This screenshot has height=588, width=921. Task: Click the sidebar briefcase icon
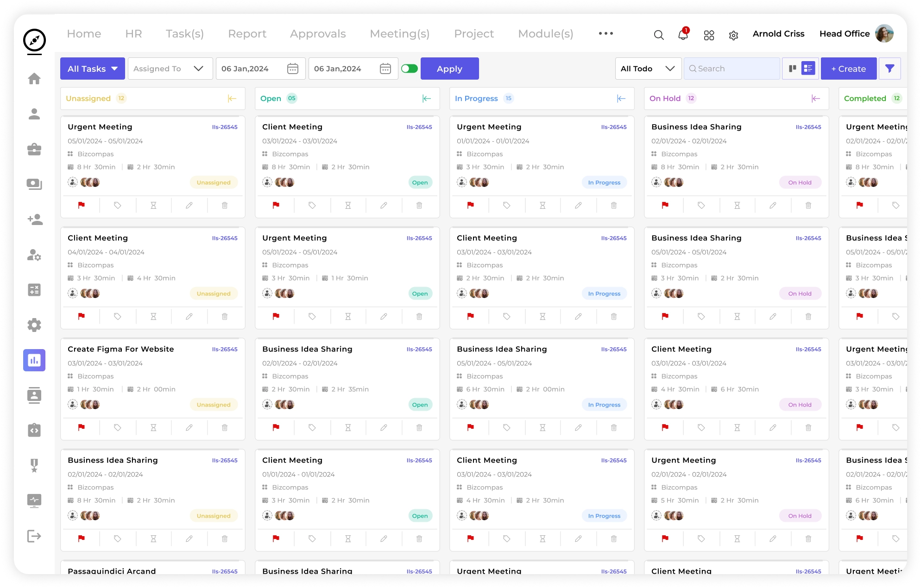(34, 149)
